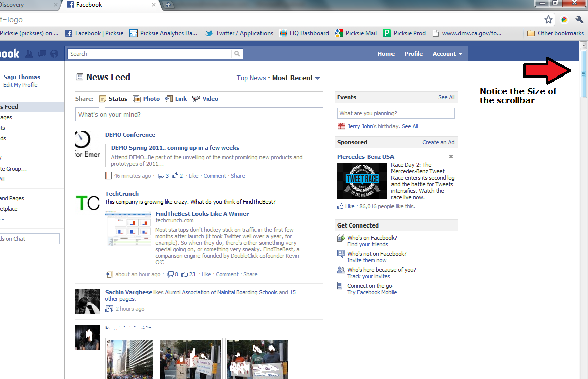Click the FindTheBest article thumbnail

[x=128, y=228]
